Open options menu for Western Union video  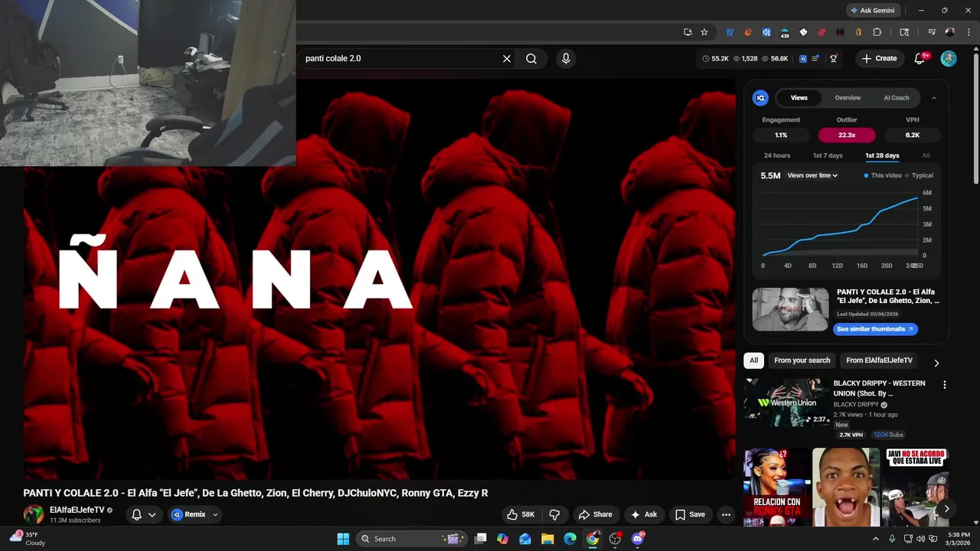pyautogui.click(x=944, y=385)
